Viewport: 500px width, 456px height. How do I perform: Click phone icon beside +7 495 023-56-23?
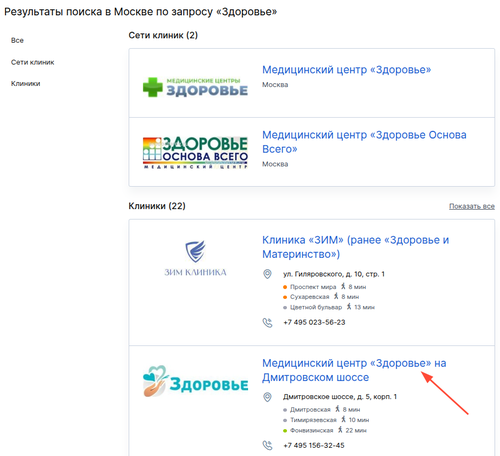[x=267, y=323]
